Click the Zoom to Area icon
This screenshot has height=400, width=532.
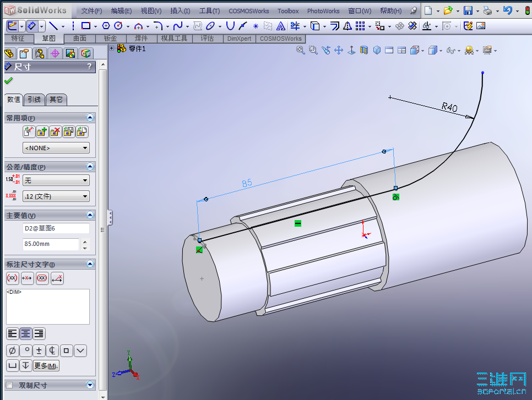point(313,50)
